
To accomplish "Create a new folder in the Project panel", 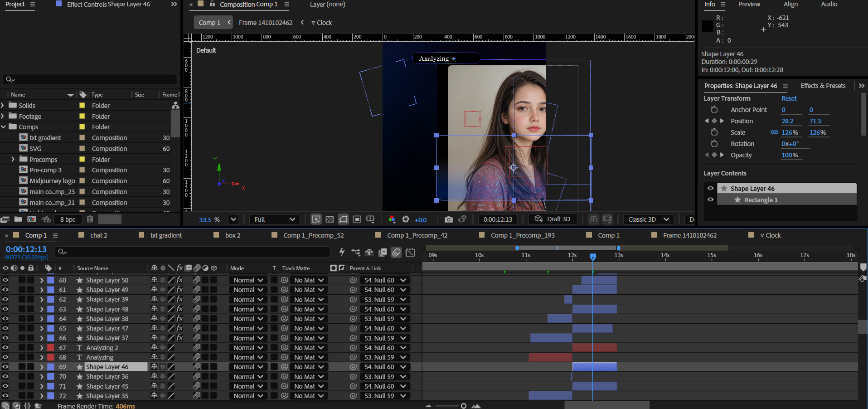I will click(x=18, y=219).
